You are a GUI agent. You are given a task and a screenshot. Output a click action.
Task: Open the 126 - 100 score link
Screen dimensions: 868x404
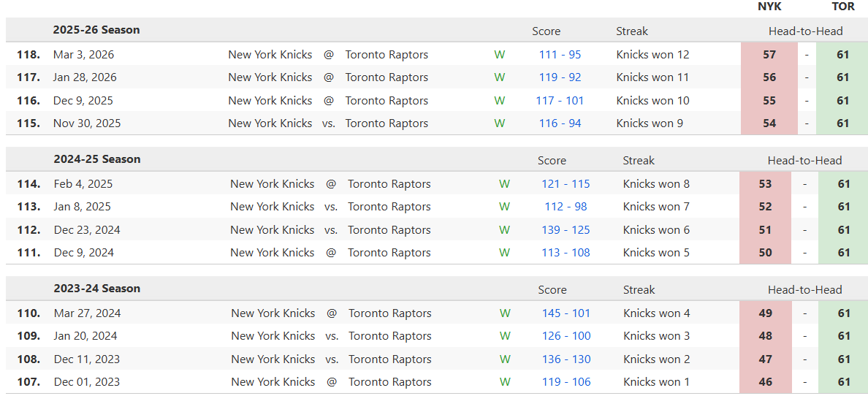pos(566,336)
